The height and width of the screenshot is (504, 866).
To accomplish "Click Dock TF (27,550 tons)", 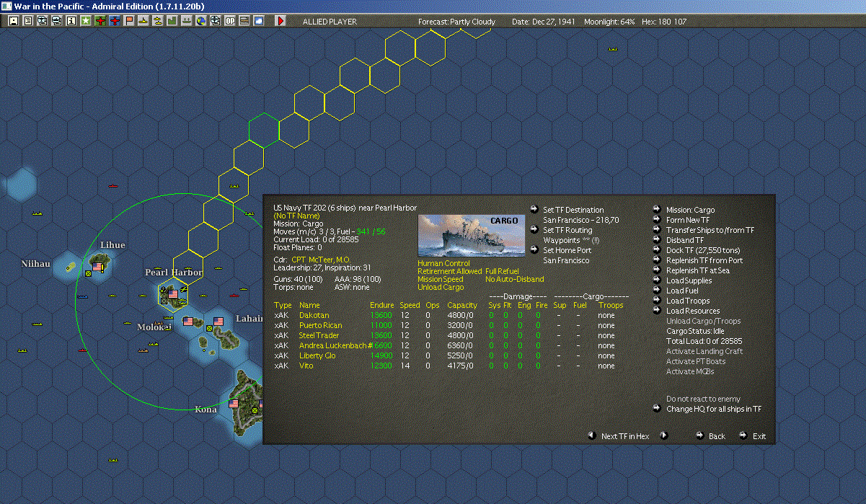I will (702, 250).
